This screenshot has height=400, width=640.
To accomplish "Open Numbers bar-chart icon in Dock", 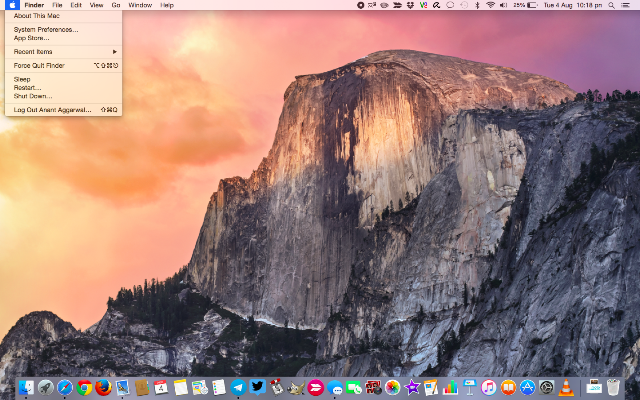I will [x=450, y=387].
